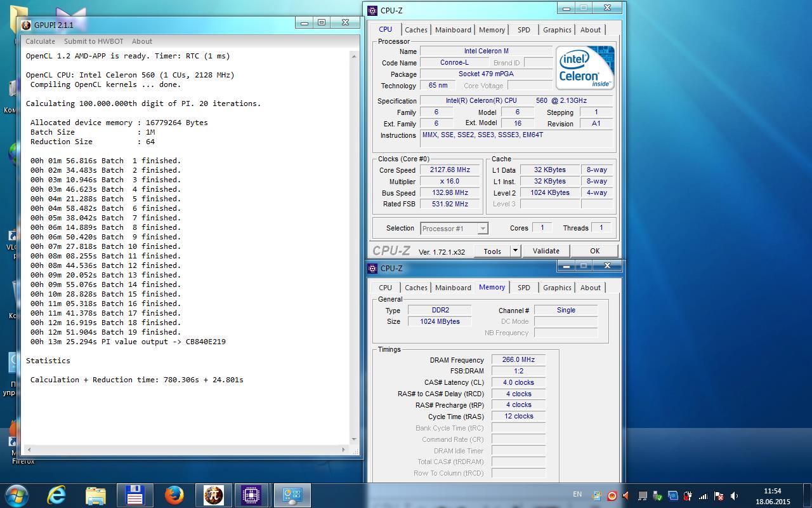This screenshot has height=508, width=812.
Task: Open the network signal tray icon
Action: click(x=704, y=496)
